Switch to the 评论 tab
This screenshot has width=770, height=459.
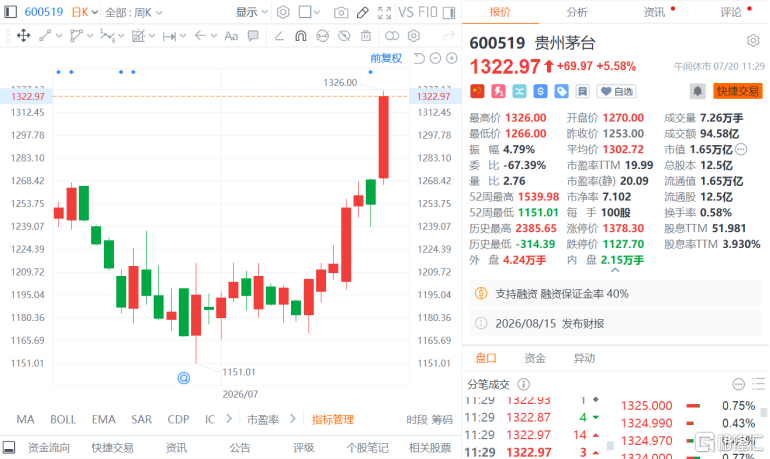pos(731,12)
